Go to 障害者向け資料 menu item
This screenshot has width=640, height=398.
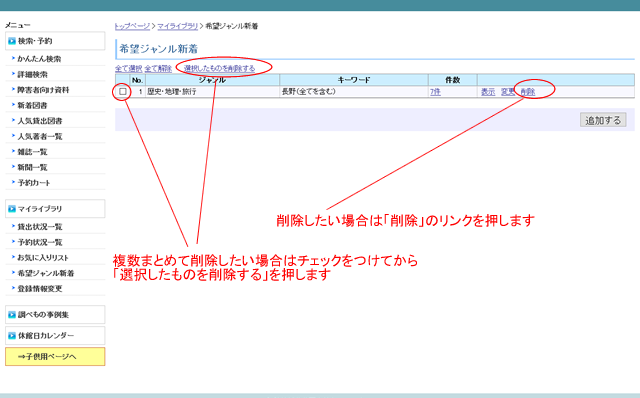click(x=43, y=90)
